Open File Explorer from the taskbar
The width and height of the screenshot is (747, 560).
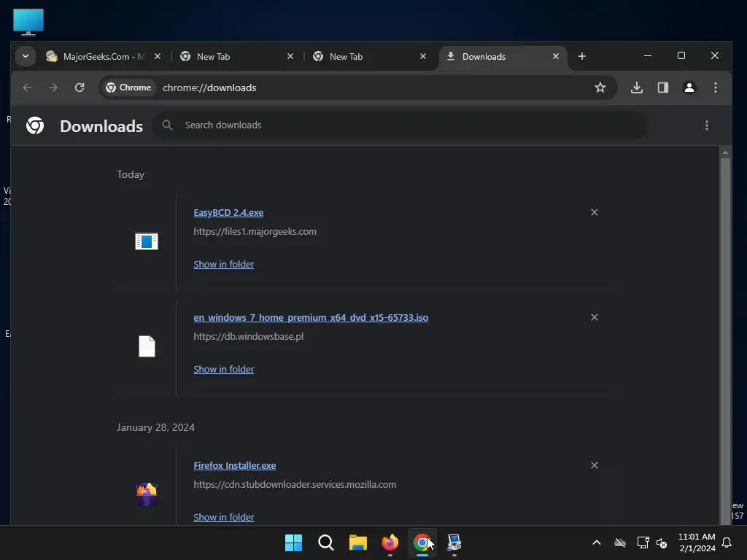(x=357, y=542)
